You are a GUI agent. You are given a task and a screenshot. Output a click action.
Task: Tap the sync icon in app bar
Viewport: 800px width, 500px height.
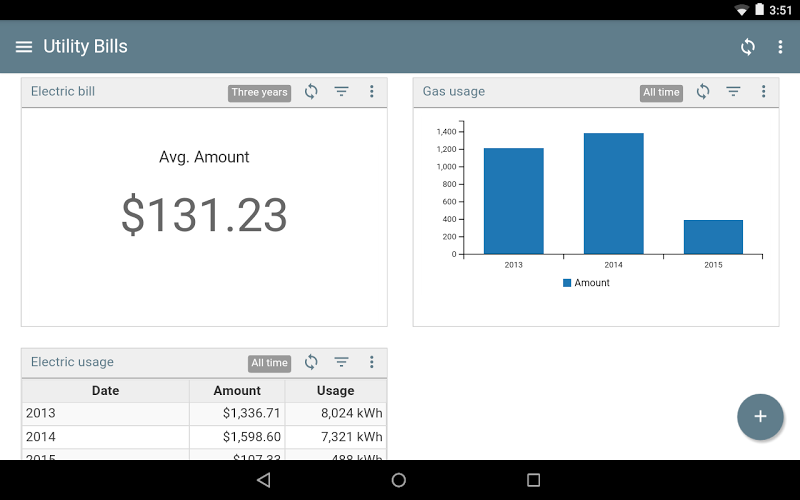(x=747, y=47)
